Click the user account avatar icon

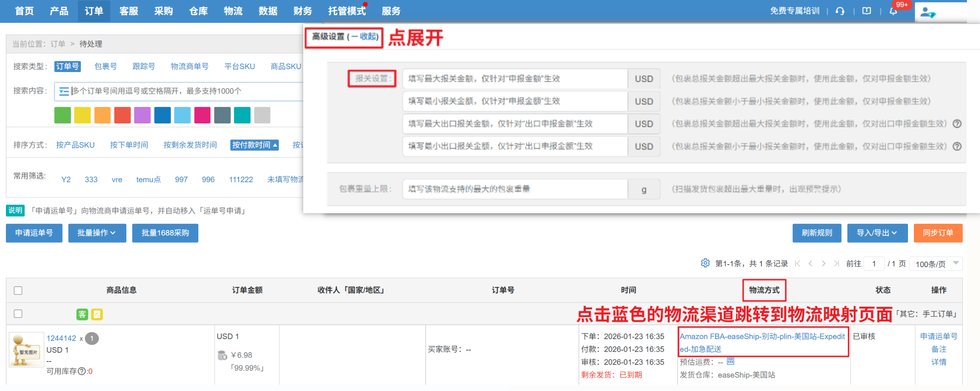click(x=927, y=13)
